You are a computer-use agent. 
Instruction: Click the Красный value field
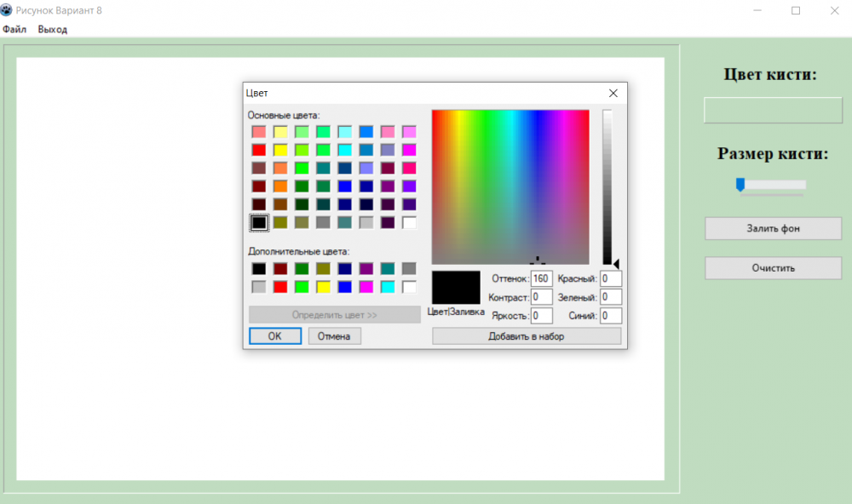611,278
